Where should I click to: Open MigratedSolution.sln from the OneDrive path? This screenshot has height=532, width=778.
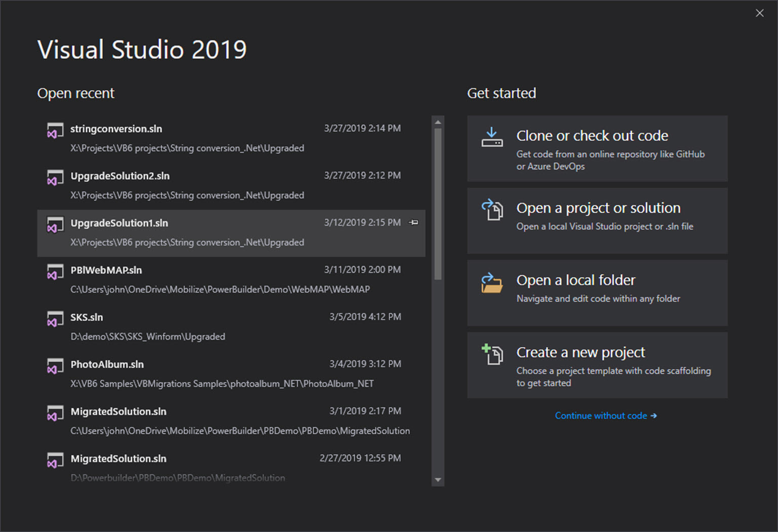point(231,422)
